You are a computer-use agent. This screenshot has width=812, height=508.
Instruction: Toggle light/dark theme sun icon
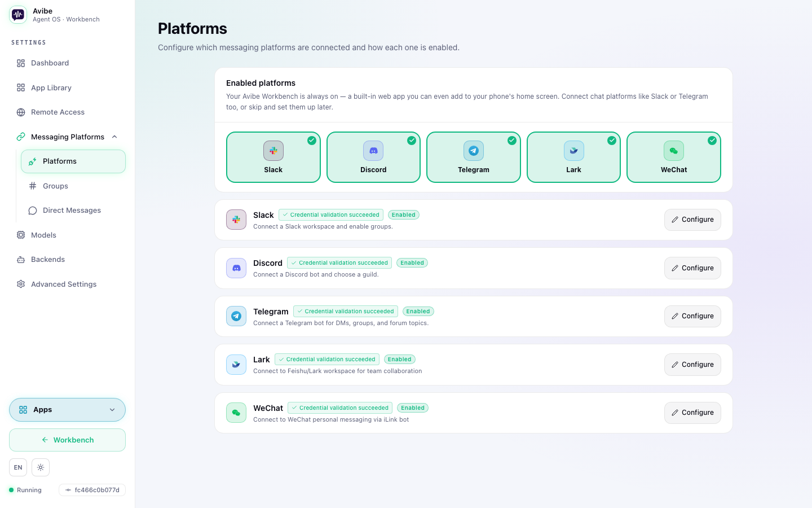[x=41, y=467]
